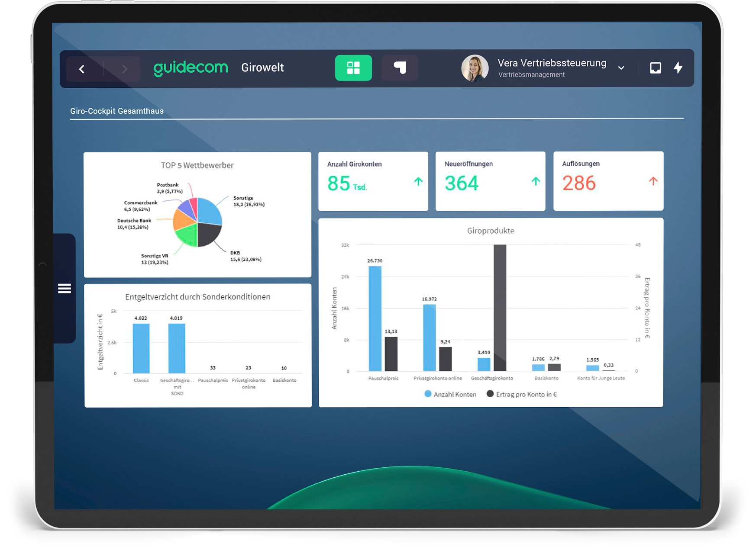Click Vera Vertriebssteuerung's profile photo
Image resolution: width=756 pixels, height=547 pixels.
475,68
